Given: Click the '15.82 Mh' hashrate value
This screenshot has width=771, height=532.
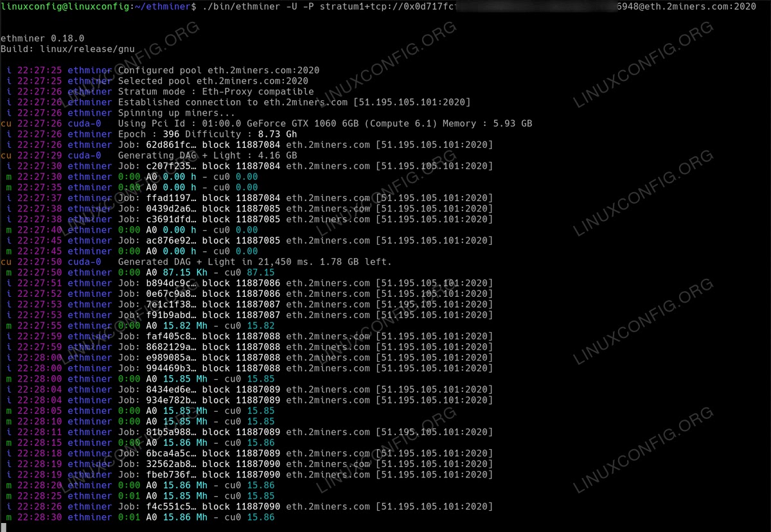Looking at the screenshot, I should [185, 326].
